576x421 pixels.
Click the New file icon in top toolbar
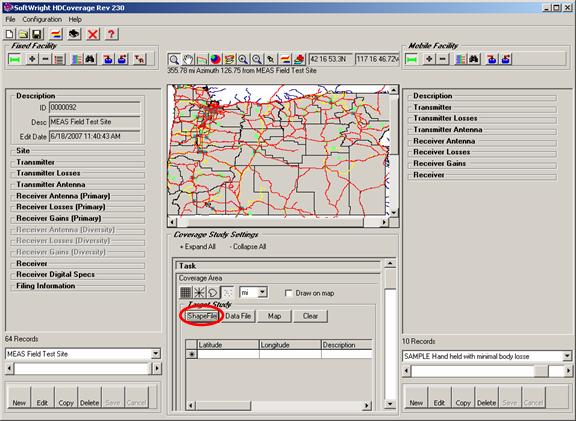(x=9, y=34)
